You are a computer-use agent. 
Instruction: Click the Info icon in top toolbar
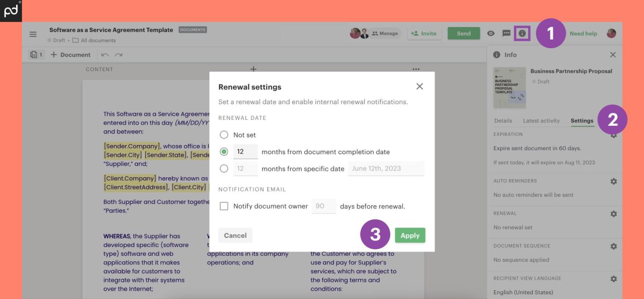[522, 34]
